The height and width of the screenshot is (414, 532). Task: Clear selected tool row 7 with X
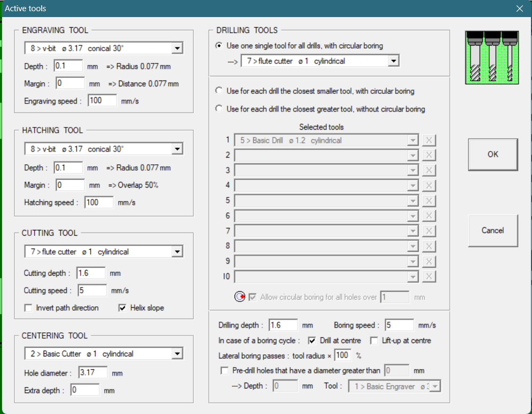tap(429, 231)
